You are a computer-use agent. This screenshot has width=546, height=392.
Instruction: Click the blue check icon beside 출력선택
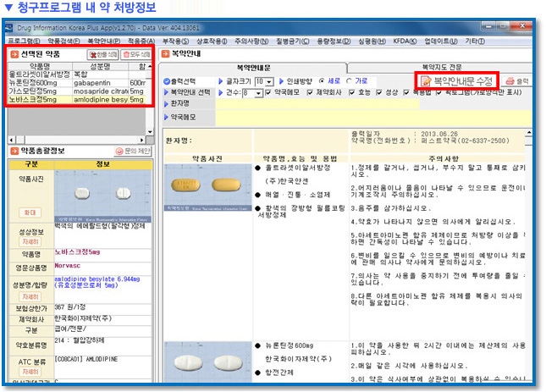pyautogui.click(x=167, y=81)
